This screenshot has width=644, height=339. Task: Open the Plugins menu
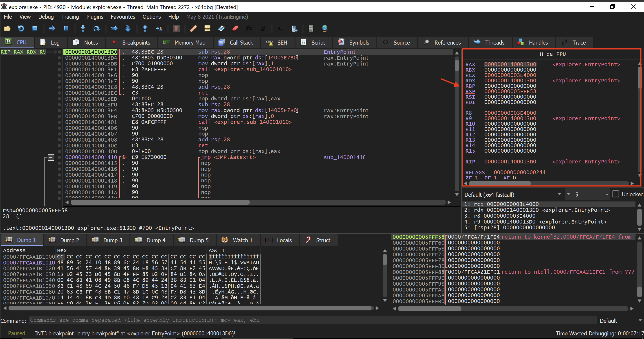95,17
